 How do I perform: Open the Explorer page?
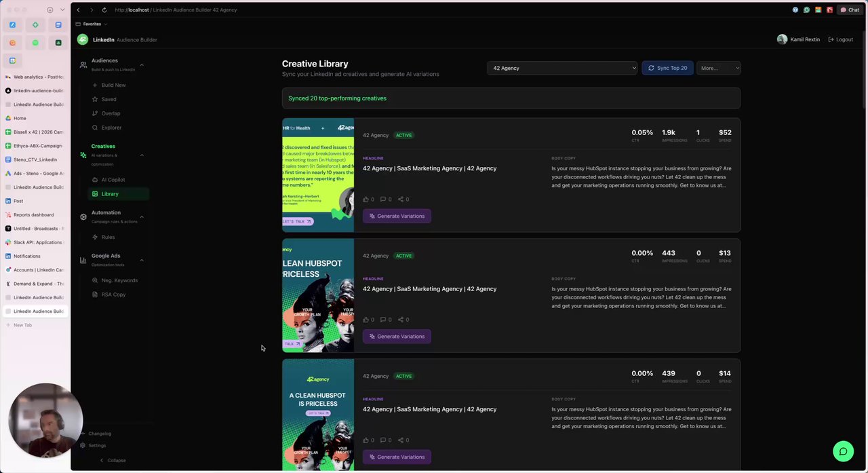tap(111, 128)
